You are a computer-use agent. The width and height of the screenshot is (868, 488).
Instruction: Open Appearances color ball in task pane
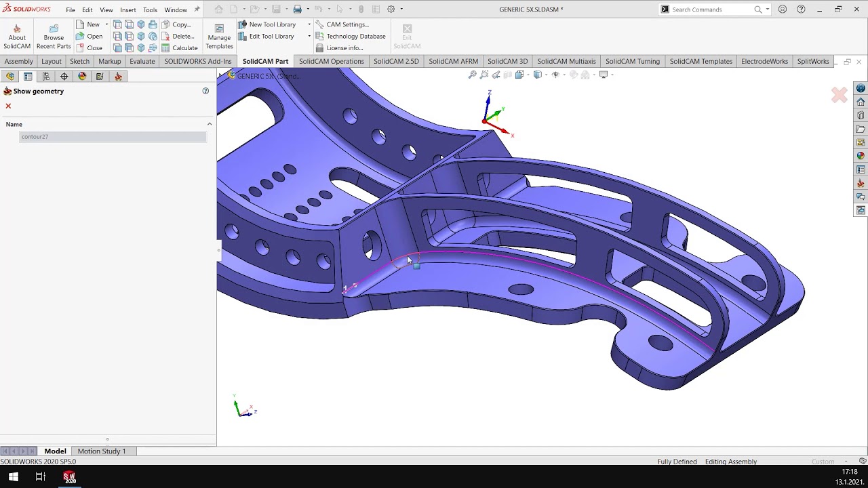click(x=861, y=156)
